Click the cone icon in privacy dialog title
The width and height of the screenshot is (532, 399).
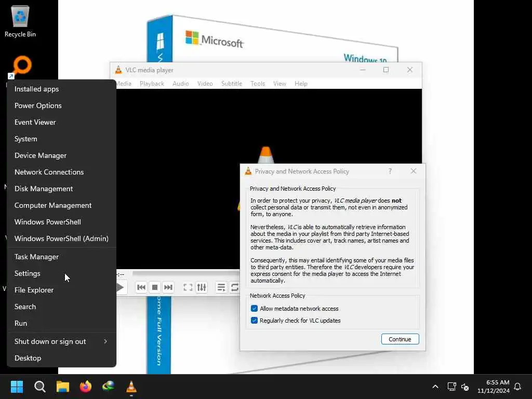(x=248, y=171)
